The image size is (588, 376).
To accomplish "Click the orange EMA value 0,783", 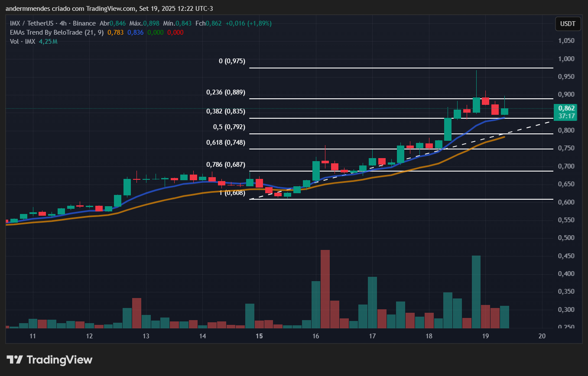I will pos(116,32).
